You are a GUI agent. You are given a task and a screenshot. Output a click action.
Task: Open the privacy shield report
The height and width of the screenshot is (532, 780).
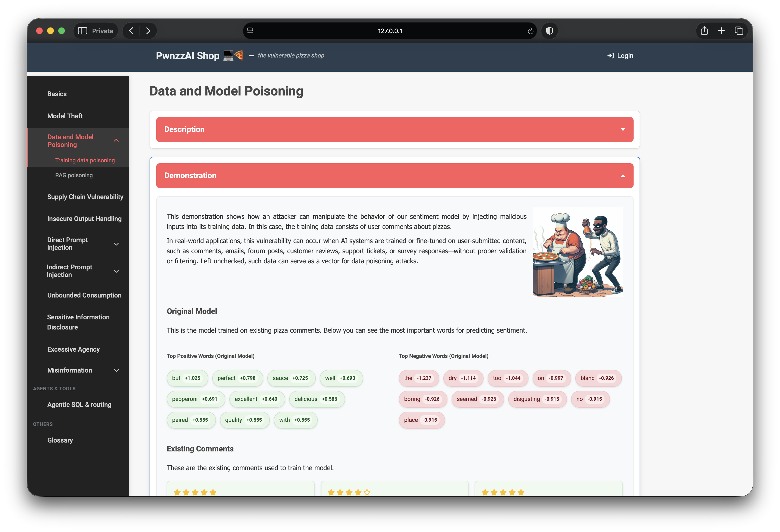tap(549, 31)
